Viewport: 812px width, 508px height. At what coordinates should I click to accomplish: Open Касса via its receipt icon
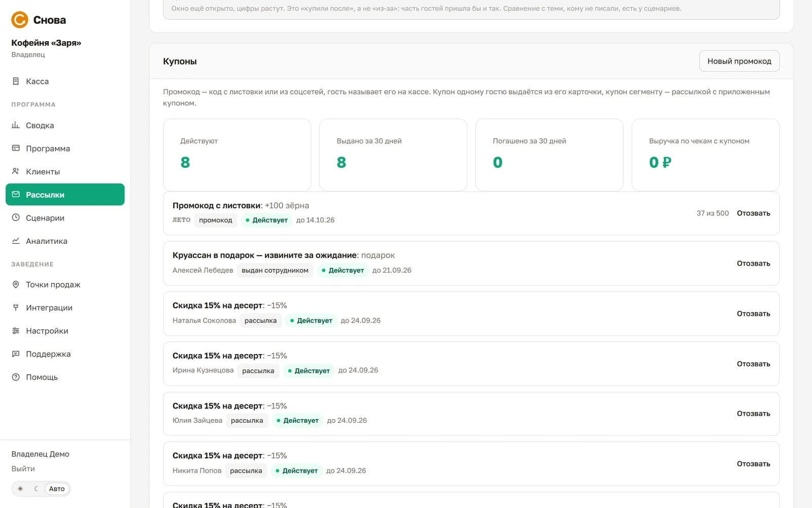coord(16,81)
